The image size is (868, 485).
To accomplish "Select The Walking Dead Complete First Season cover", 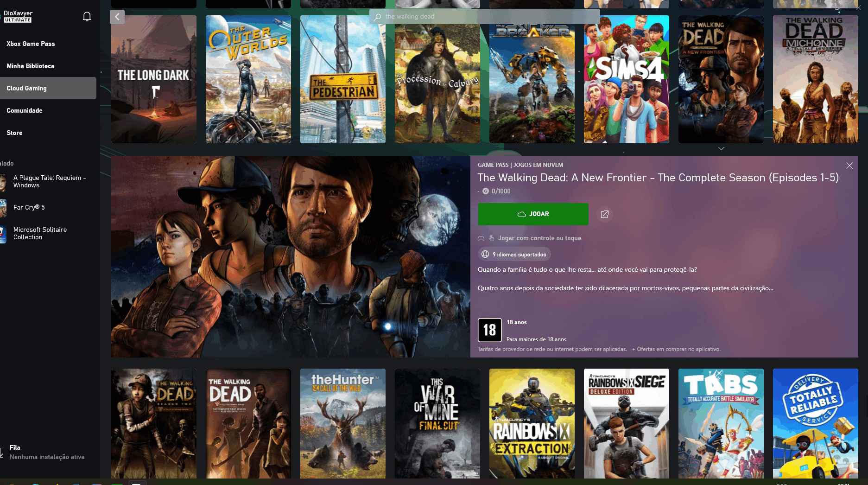I will pos(248,423).
